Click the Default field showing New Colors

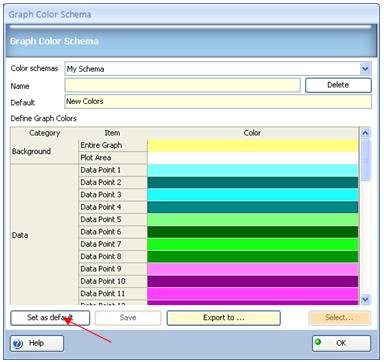(x=218, y=102)
